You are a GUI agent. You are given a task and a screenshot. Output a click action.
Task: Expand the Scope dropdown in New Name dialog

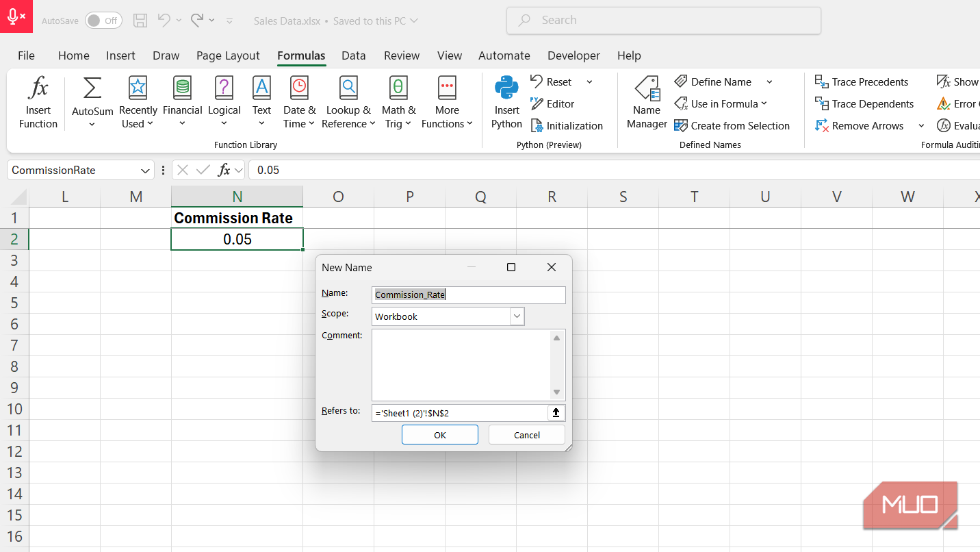pyautogui.click(x=517, y=316)
